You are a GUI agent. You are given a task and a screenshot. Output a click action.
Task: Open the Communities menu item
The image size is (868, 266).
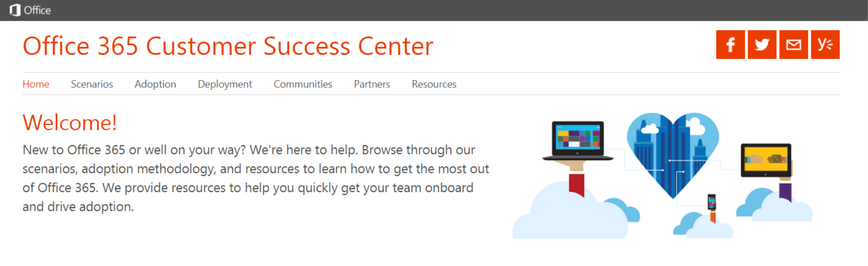pos(302,84)
